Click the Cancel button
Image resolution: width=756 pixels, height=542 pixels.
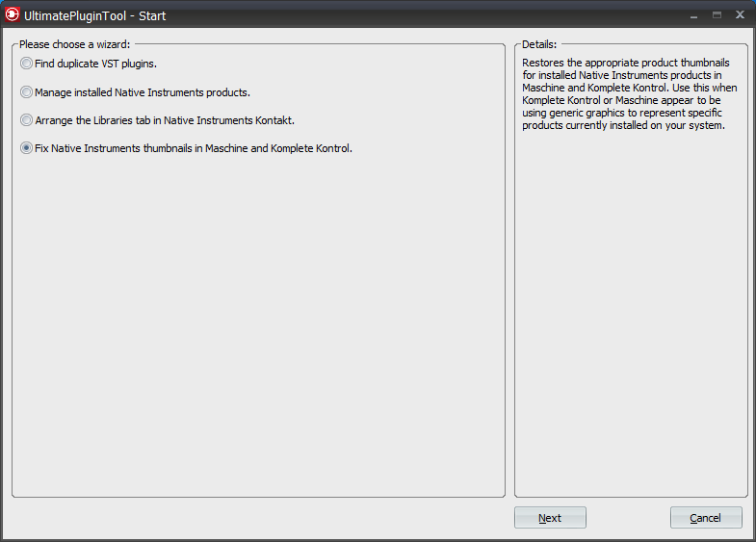point(706,517)
